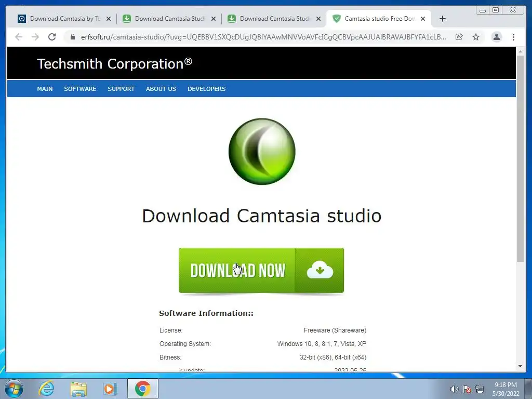Viewport: 532px width, 399px height.
Task: Open the DEVELOPERS navigation item
Action: [207, 89]
